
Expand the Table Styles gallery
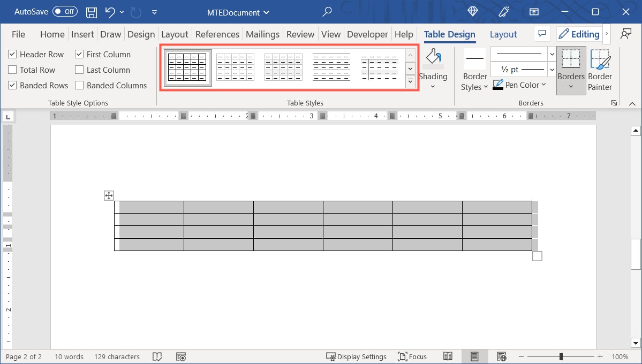point(410,81)
